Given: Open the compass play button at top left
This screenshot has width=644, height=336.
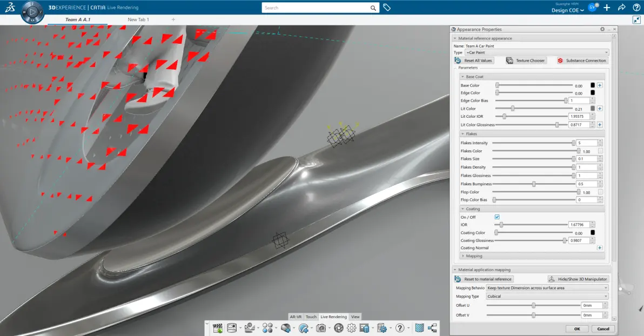Looking at the screenshot, I should [32, 12].
